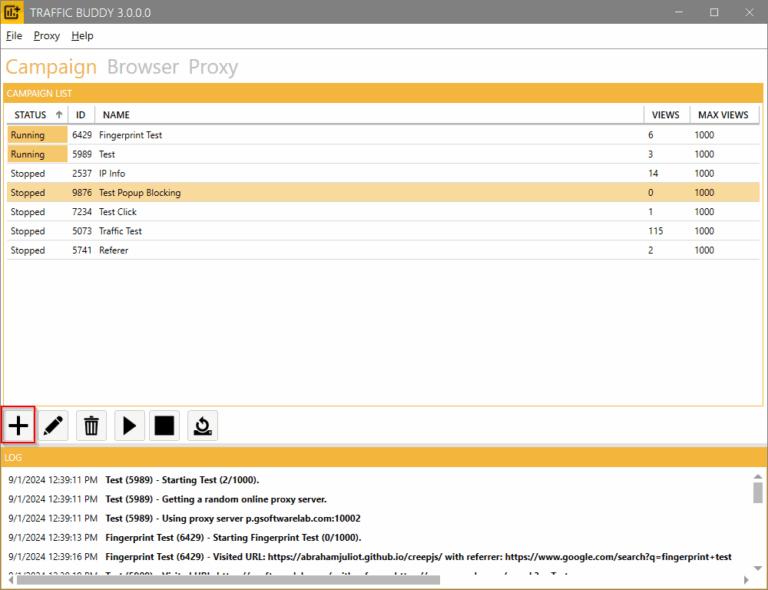Select the IP Info campaign row
The height and width of the screenshot is (590, 768).
coord(112,174)
